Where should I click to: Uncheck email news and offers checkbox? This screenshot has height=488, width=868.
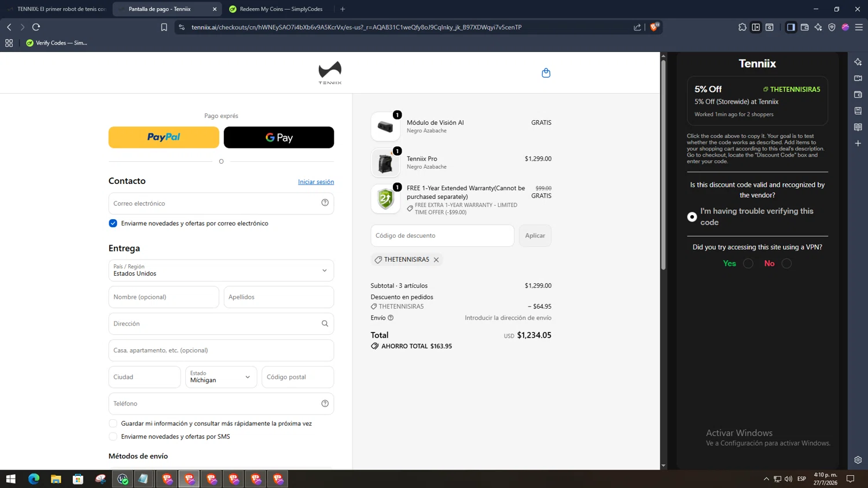click(x=113, y=223)
